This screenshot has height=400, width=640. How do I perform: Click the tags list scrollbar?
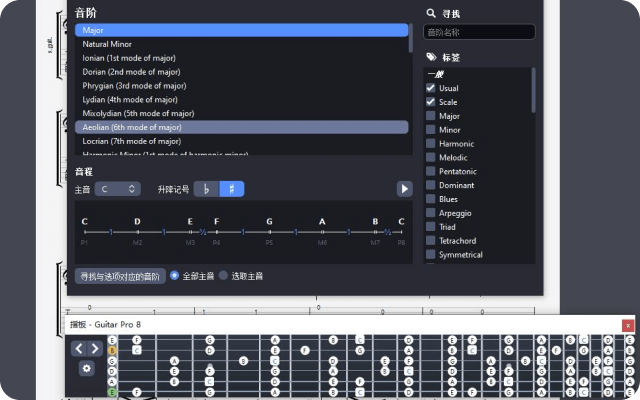click(533, 90)
